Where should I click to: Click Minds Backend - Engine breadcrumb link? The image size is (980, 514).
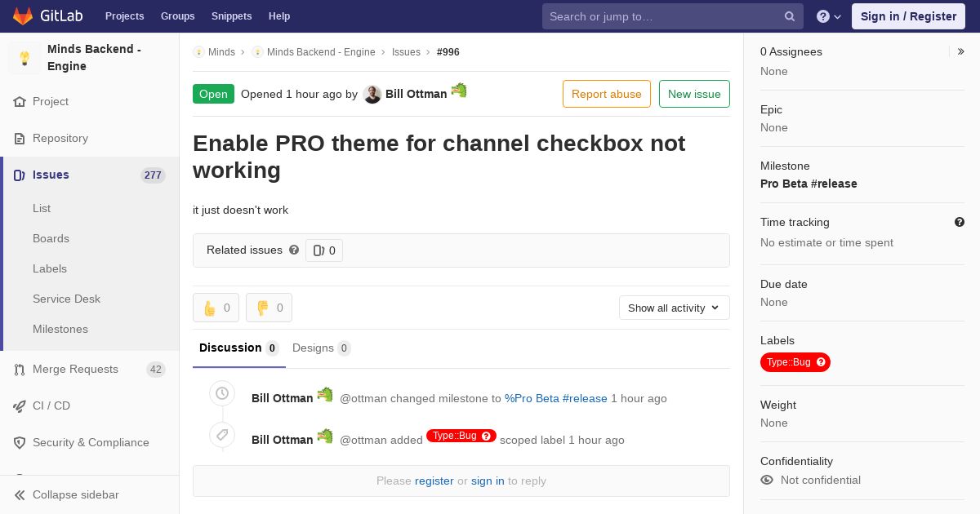tap(321, 51)
